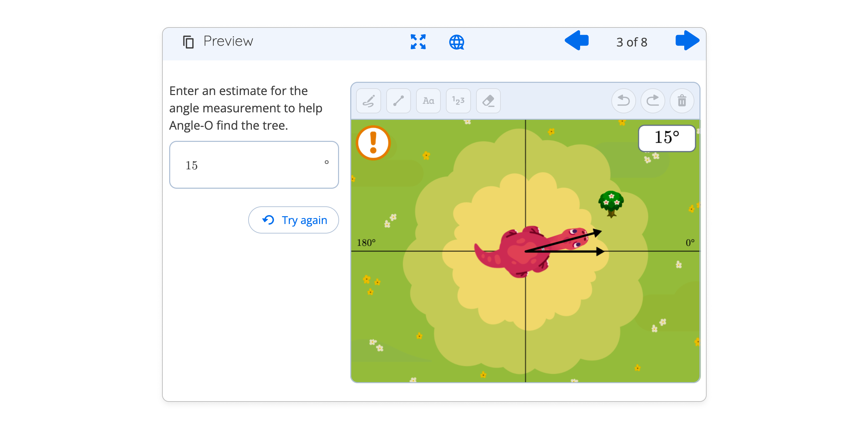This screenshot has width=868, height=429.
Task: Open the language globe icon
Action: (457, 42)
